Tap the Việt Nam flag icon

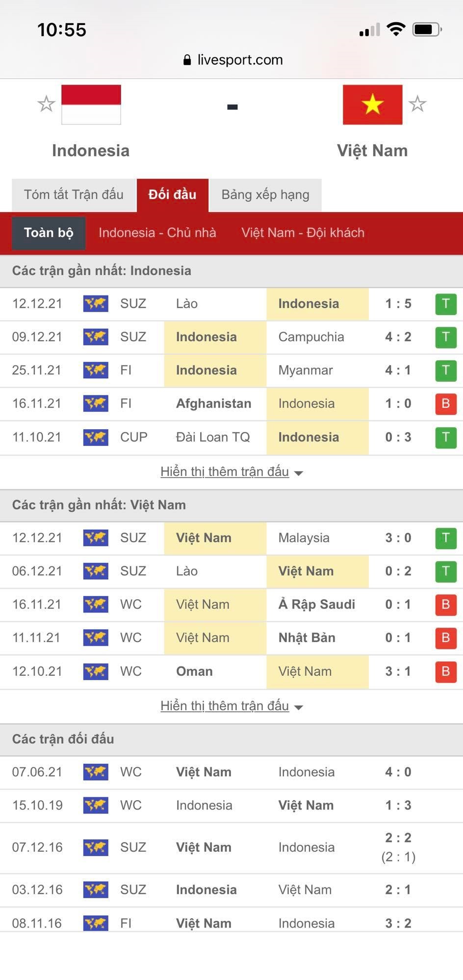click(x=372, y=104)
